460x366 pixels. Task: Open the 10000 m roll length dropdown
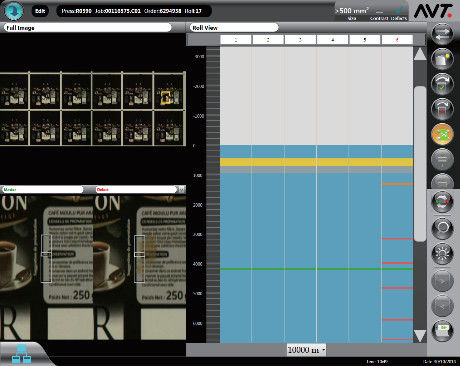tap(306, 350)
